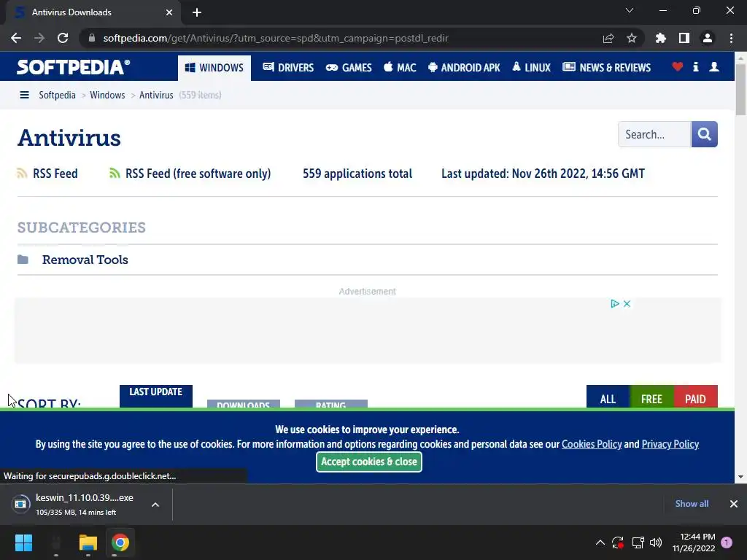
Task: Open the Cookies Policy link
Action: click(x=592, y=444)
